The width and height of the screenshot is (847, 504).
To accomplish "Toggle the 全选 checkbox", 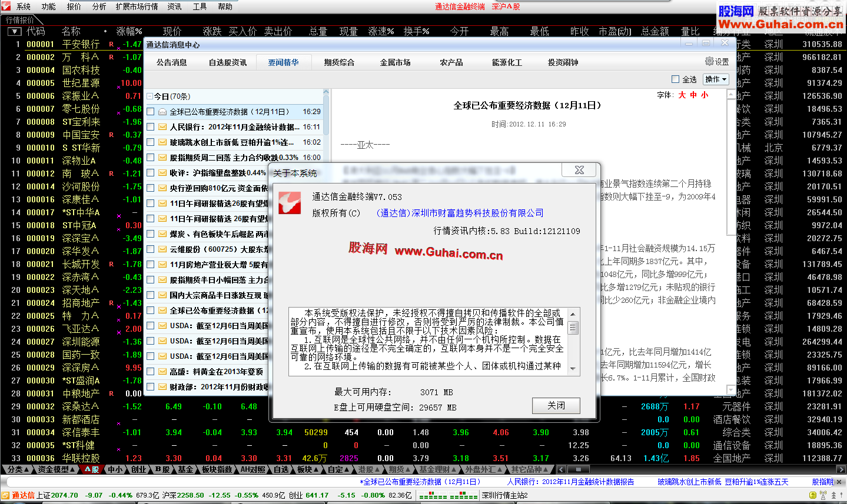I will (676, 79).
